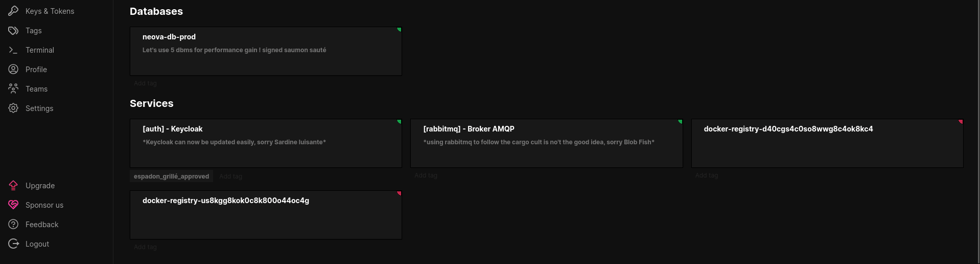Open the [auth] - Keycloak service

(266, 143)
